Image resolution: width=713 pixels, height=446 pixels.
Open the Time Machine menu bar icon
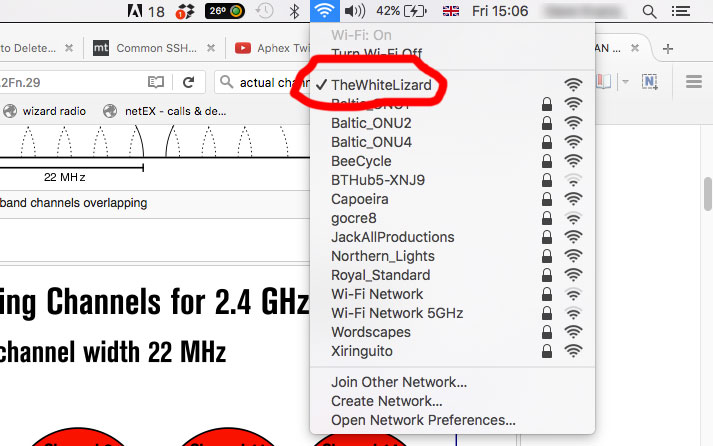(265, 11)
